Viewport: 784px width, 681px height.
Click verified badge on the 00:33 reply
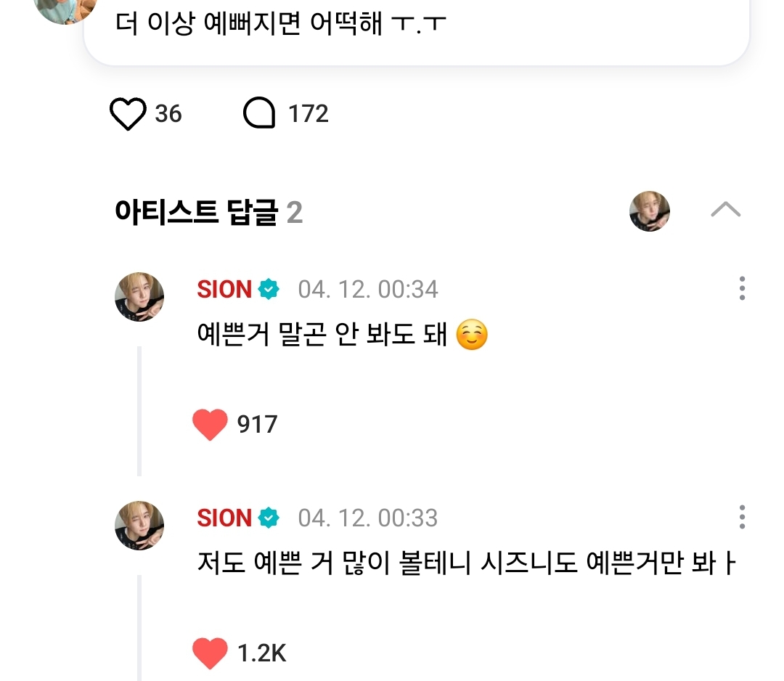pos(269,518)
